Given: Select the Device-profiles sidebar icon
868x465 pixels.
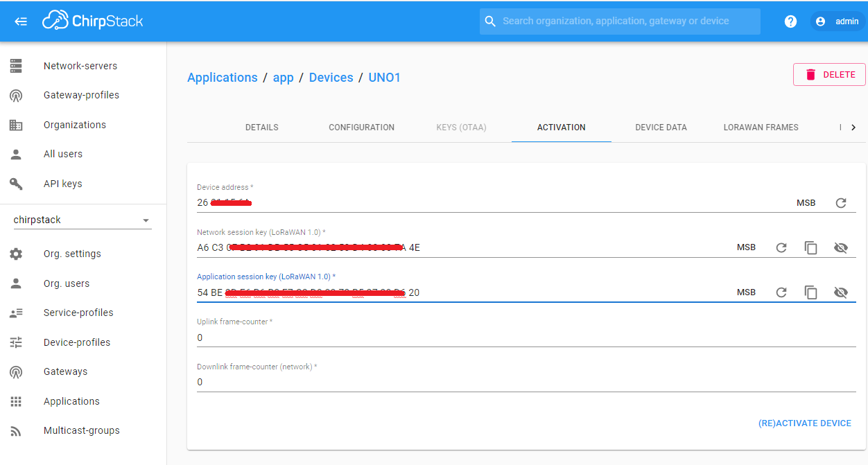Looking at the screenshot, I should click(16, 342).
